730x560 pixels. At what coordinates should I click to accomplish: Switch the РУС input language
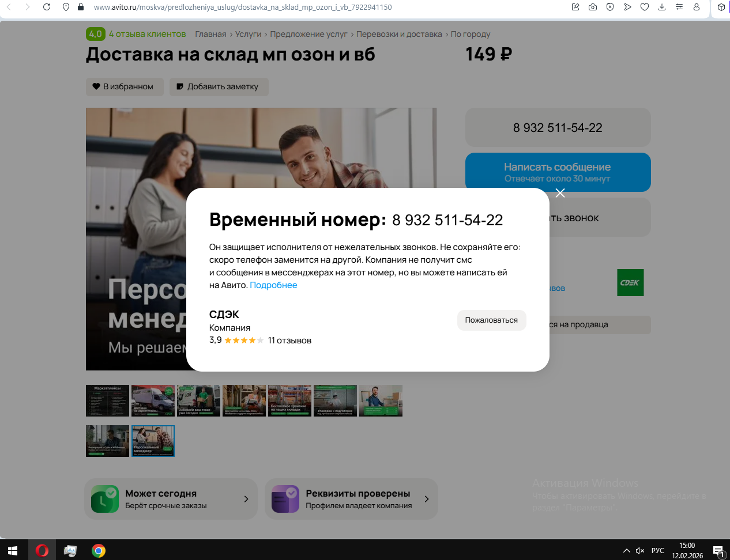click(658, 551)
